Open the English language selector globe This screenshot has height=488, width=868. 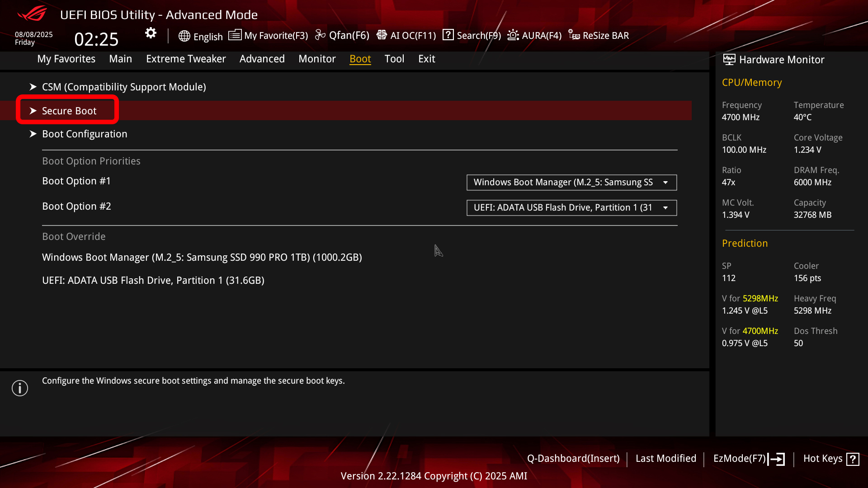[x=184, y=36]
